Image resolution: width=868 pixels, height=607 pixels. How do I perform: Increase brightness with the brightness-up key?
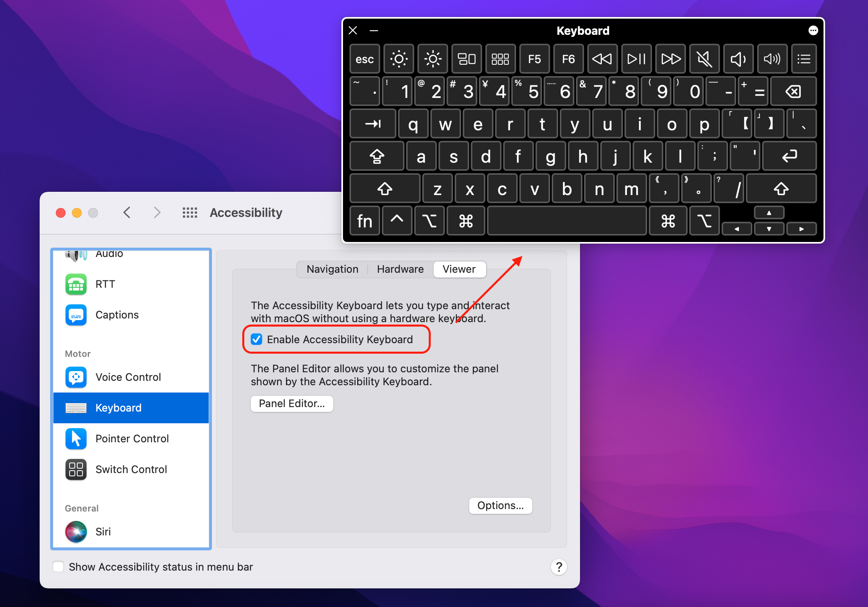pos(432,59)
